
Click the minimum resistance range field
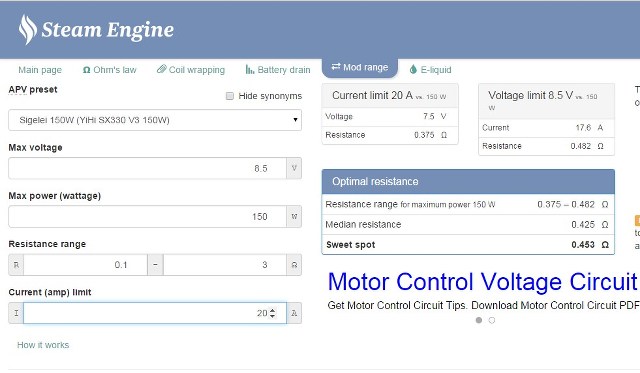point(85,265)
